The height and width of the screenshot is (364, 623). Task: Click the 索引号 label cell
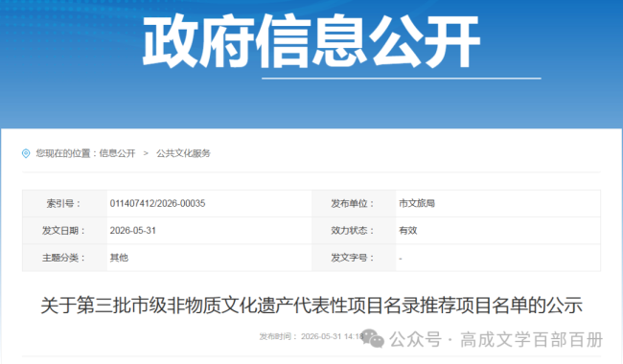click(x=65, y=204)
